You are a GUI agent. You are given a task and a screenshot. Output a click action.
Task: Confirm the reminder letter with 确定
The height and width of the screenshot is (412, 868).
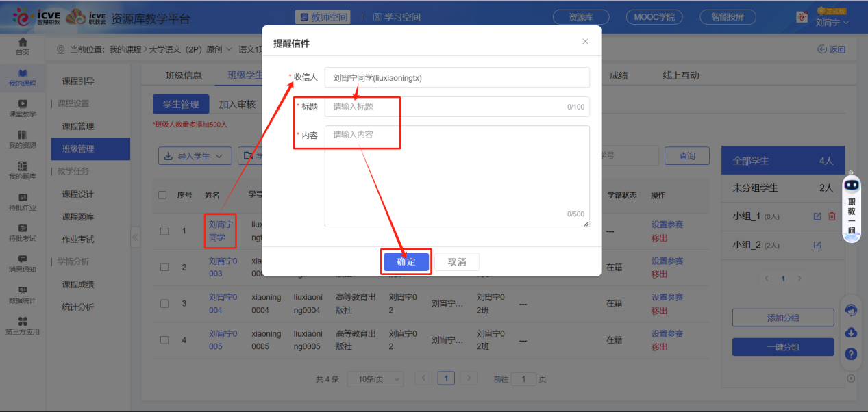406,261
